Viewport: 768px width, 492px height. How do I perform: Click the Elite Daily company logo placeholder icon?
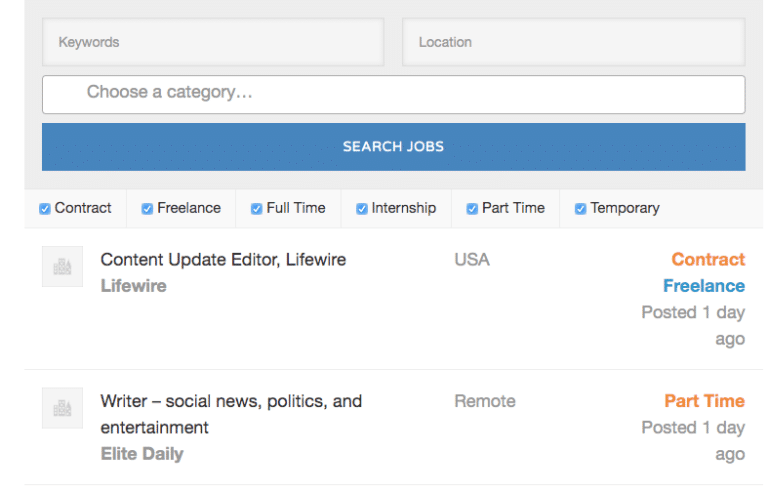coord(62,408)
